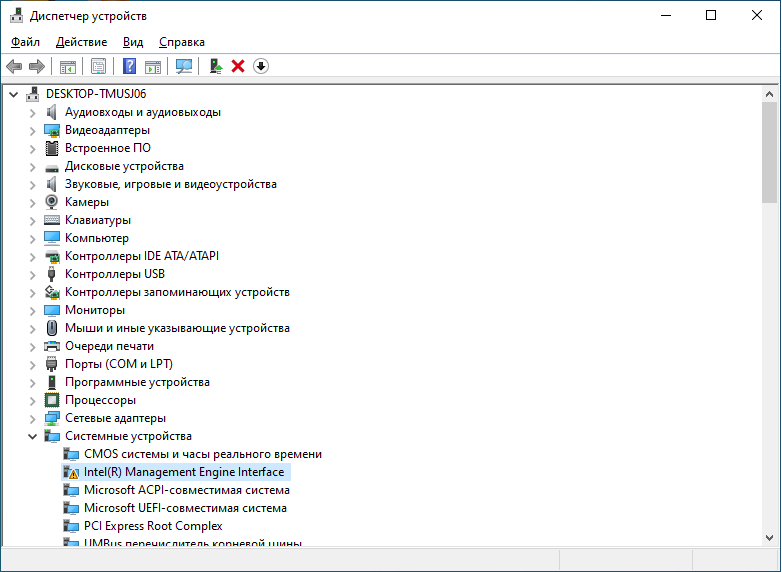
Task: Click the Back arrow toolbar icon
Action: click(x=14, y=66)
